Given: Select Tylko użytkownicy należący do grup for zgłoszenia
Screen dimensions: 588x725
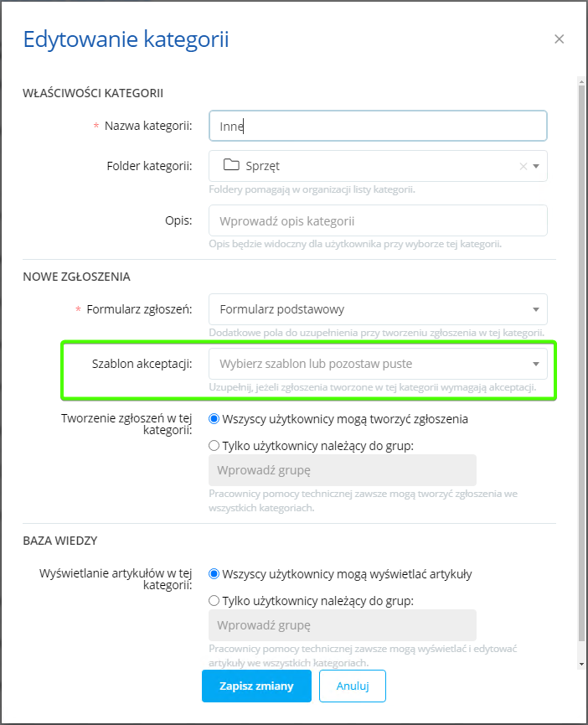Looking at the screenshot, I should click(x=214, y=445).
